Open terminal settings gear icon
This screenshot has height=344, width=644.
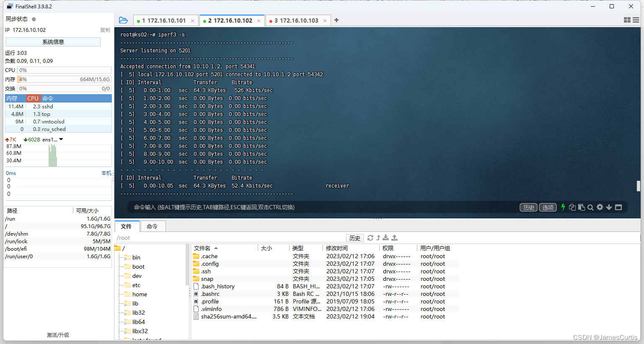[x=600, y=207]
